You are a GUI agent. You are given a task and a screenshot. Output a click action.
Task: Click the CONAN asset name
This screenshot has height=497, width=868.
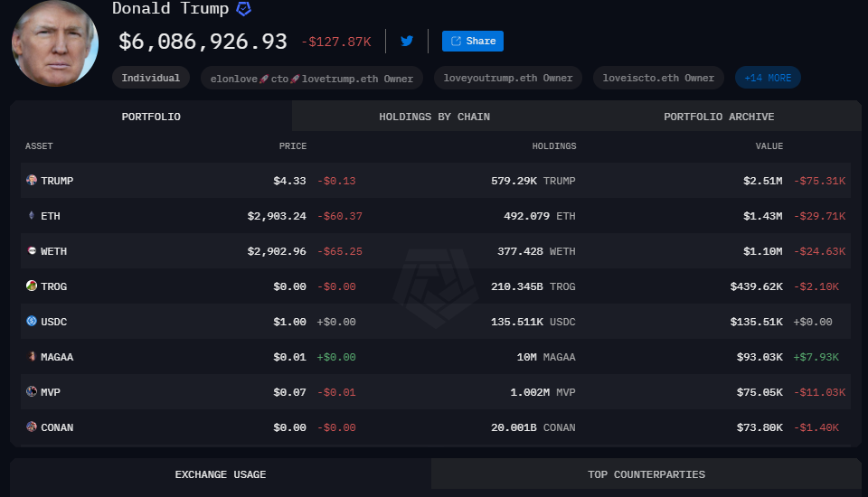[57, 427]
